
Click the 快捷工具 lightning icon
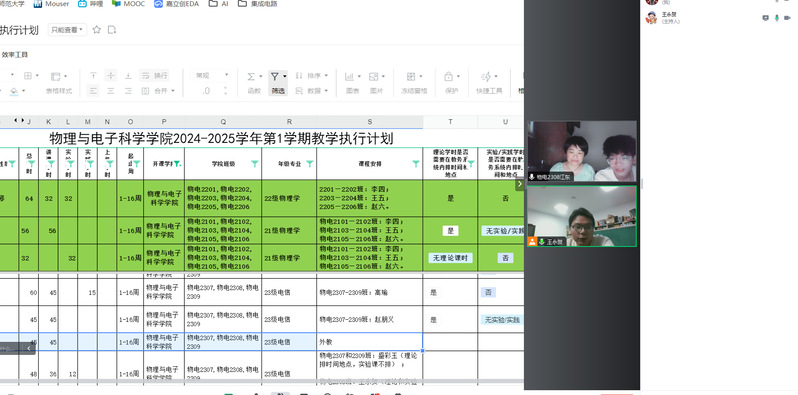click(x=486, y=77)
